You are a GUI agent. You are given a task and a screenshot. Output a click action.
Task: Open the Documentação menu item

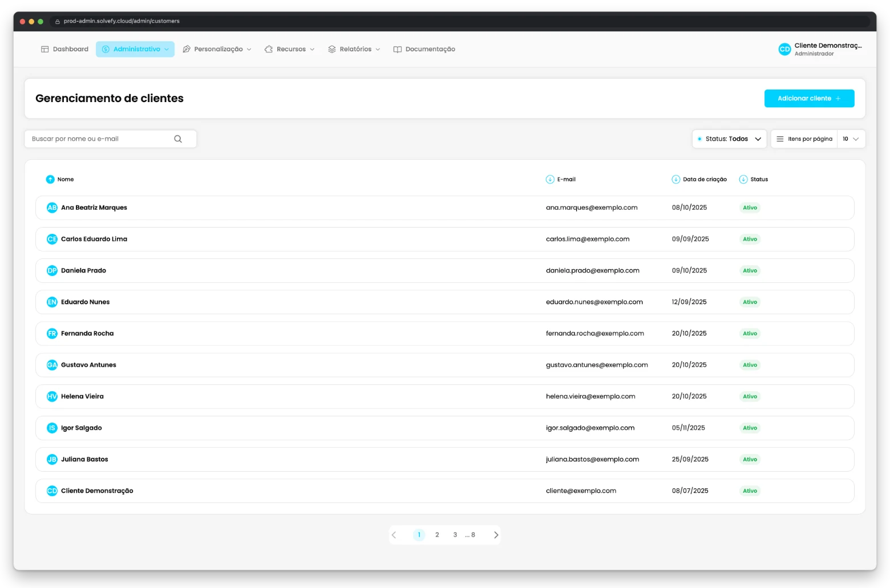(424, 50)
